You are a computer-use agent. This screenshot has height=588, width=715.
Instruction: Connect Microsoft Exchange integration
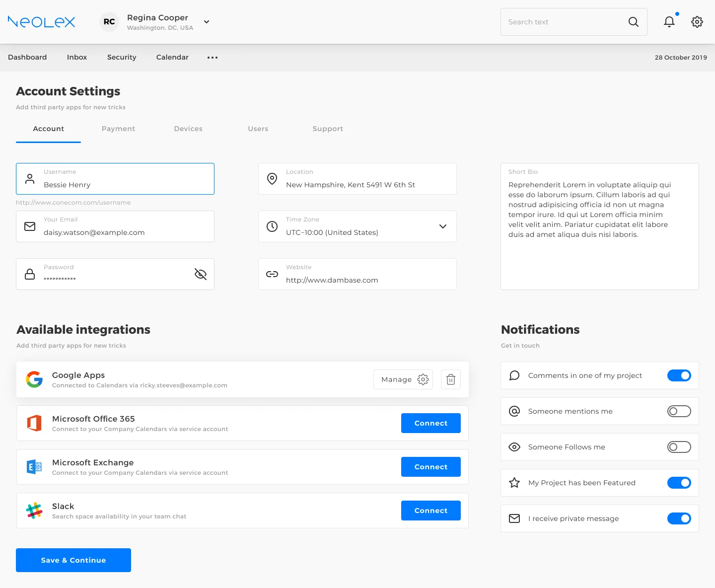coord(430,467)
